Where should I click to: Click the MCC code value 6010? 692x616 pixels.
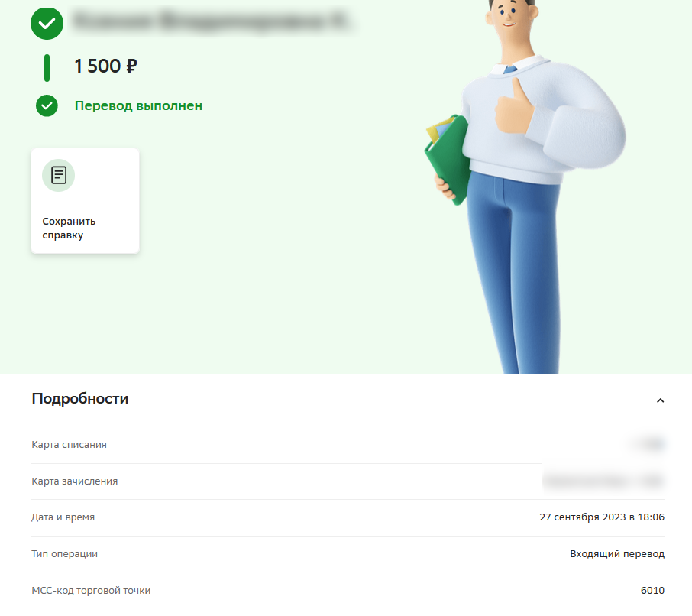(653, 590)
